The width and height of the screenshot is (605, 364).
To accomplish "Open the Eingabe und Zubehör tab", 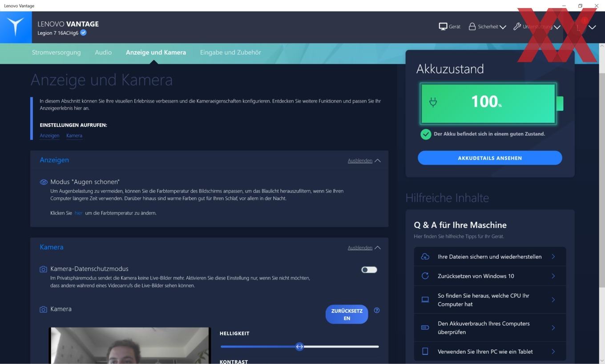I will point(230,52).
